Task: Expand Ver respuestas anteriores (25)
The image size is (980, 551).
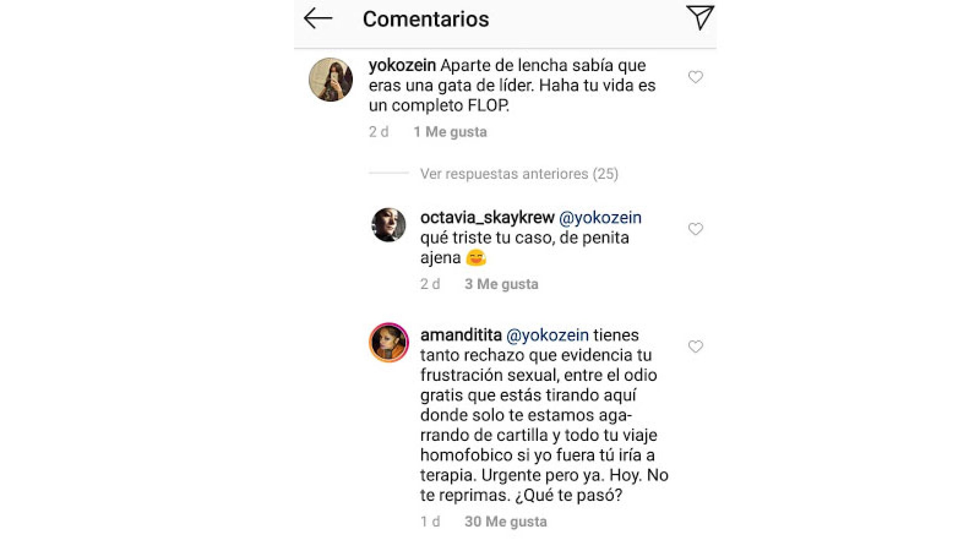Action: (519, 174)
